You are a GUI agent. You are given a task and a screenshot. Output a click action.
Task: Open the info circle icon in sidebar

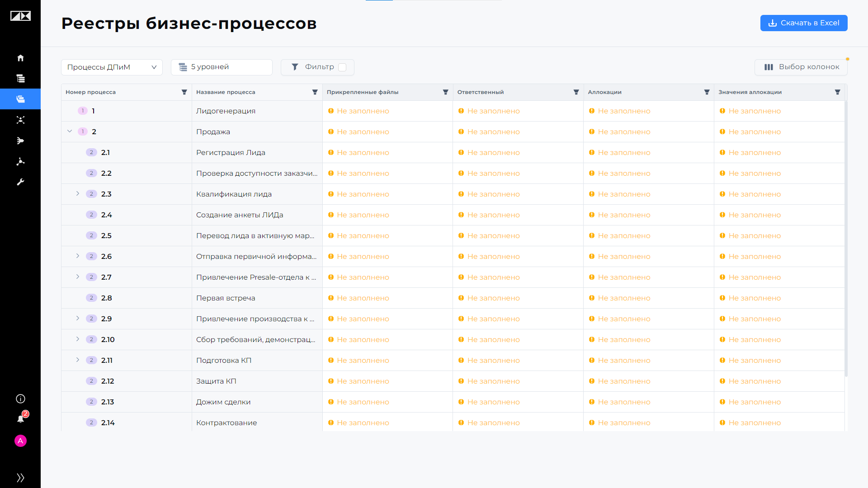(20, 399)
